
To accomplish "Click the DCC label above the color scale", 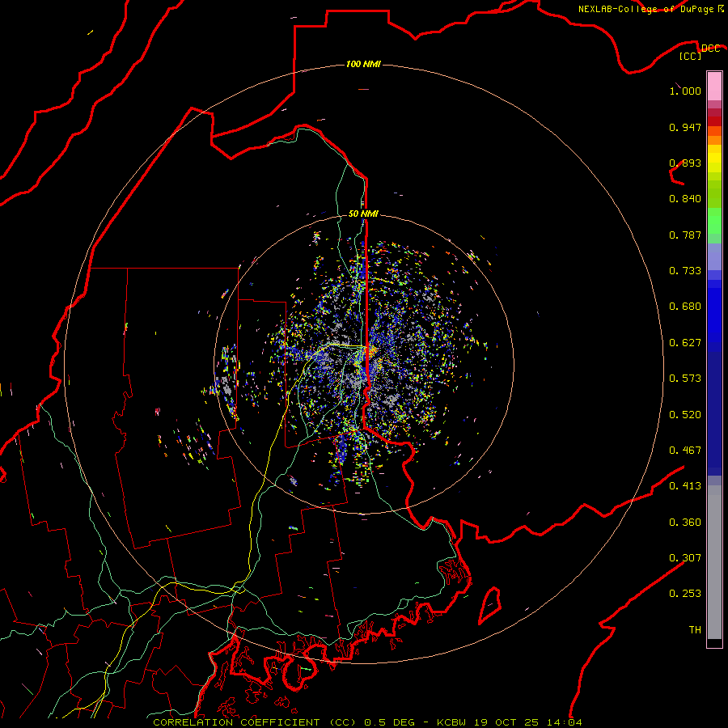I will [710, 49].
